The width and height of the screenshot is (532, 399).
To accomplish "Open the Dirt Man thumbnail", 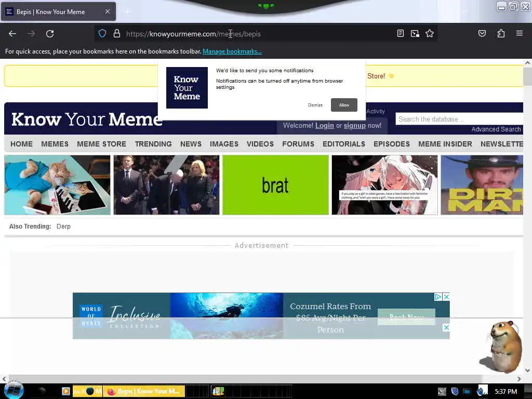I will click(482, 185).
